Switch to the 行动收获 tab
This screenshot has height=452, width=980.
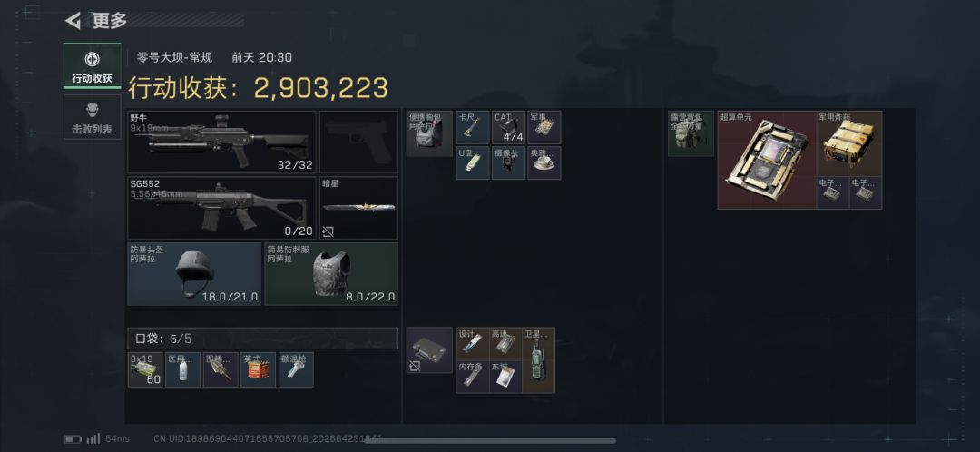(x=92, y=65)
